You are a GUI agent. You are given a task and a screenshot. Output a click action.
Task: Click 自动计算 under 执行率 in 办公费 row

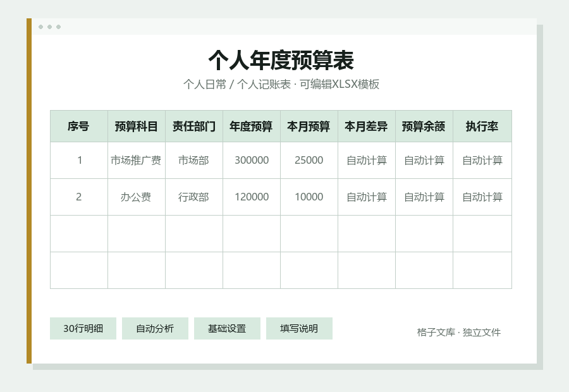[482, 197]
